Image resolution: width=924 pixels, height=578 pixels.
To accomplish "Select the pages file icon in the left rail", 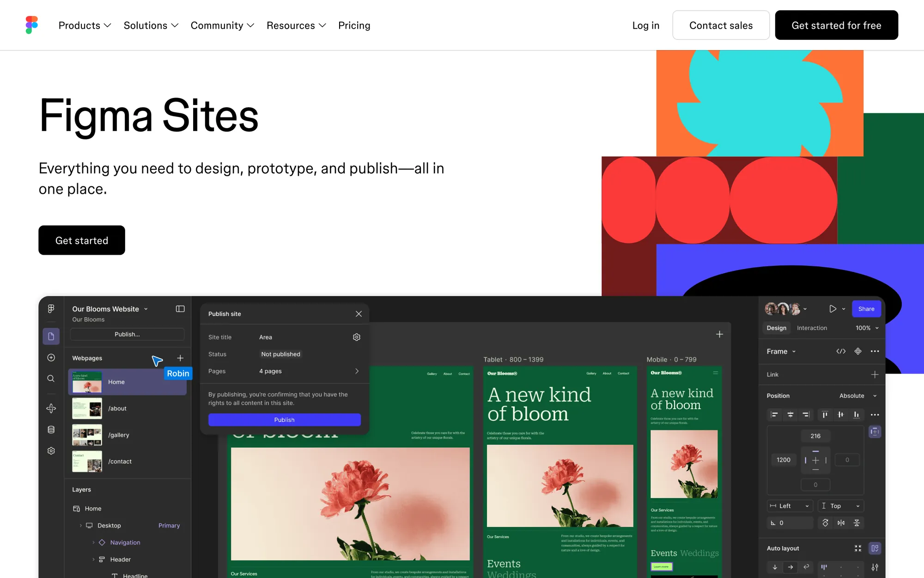I will coord(51,336).
